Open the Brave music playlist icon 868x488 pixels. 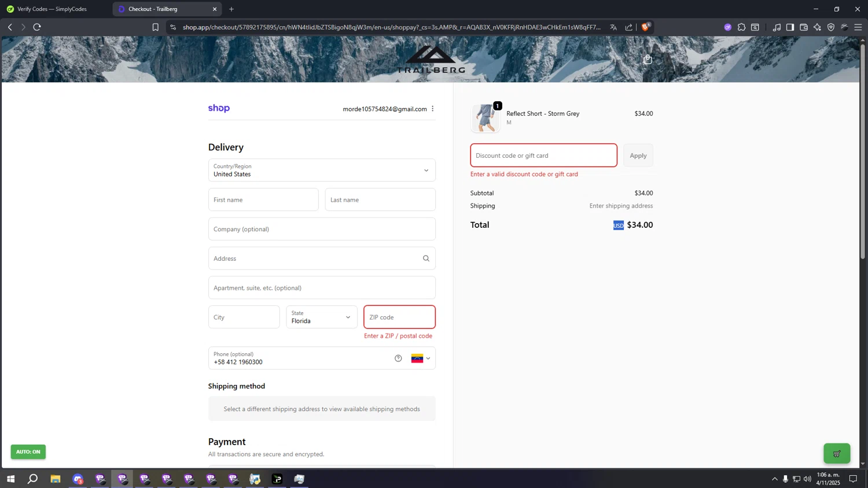777,27
